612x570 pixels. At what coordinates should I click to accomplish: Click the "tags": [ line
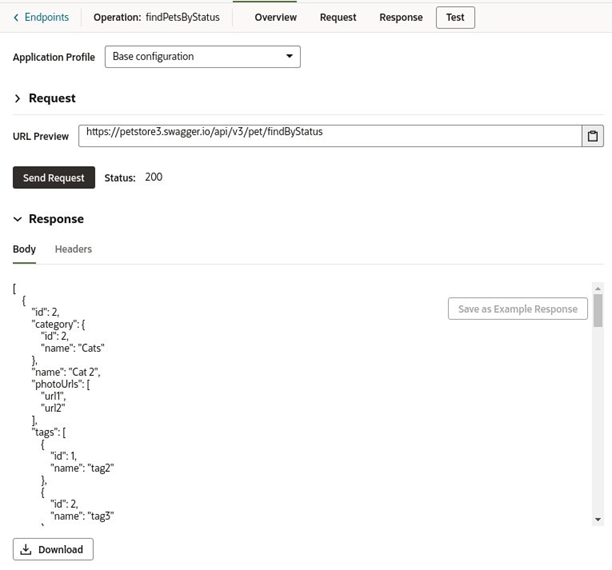coord(48,433)
